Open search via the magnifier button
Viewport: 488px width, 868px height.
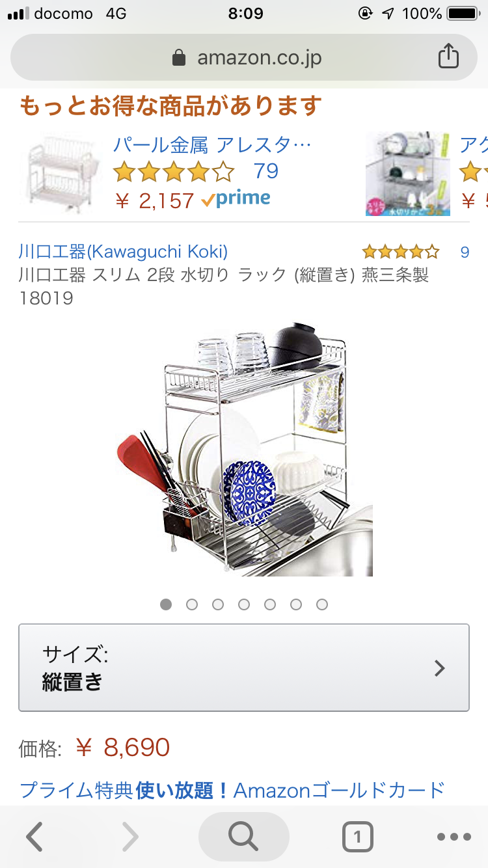coord(244,837)
